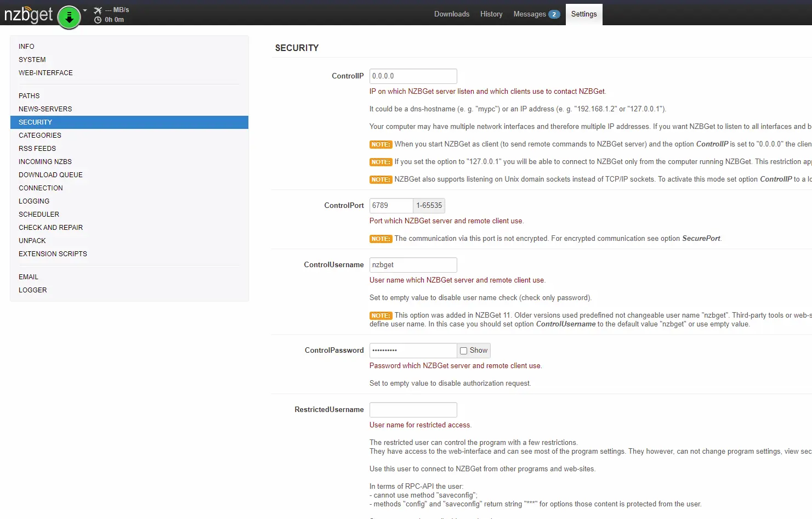Open the PATHS settings section
812x519 pixels.
[x=29, y=96]
